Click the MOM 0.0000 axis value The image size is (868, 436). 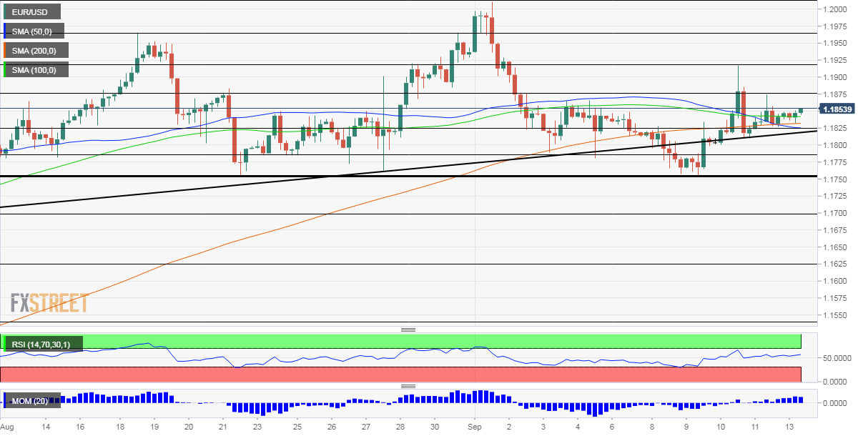coord(834,403)
